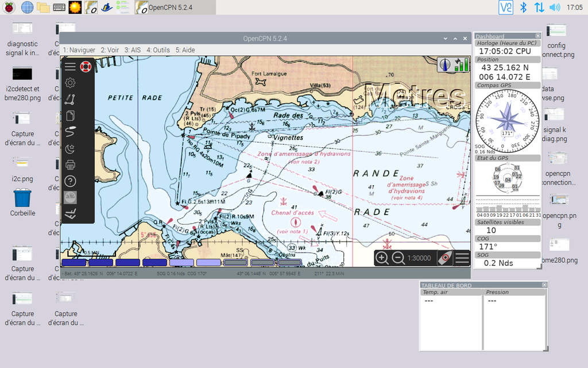Click the latitude value 43 25.162 N
This screenshot has width=588, height=368.
tap(505, 68)
